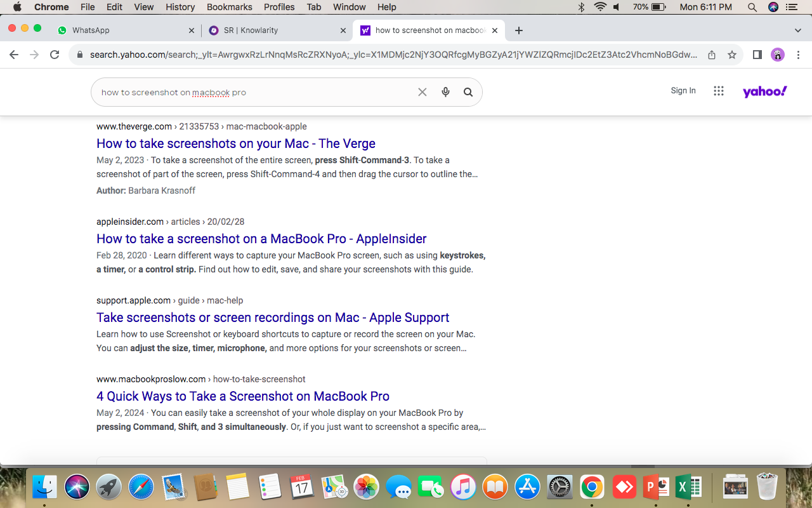812x508 pixels.
Task: Open volume control in menu bar
Action: tap(617, 7)
